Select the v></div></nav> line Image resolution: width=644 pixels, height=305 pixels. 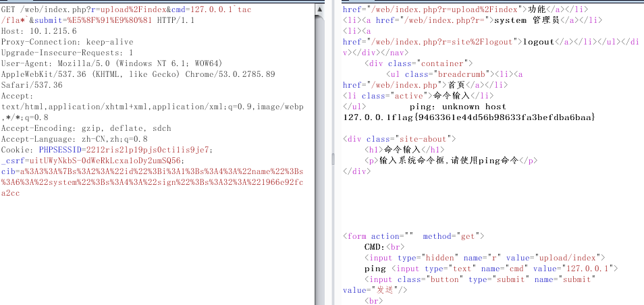pyautogui.click(x=375, y=53)
